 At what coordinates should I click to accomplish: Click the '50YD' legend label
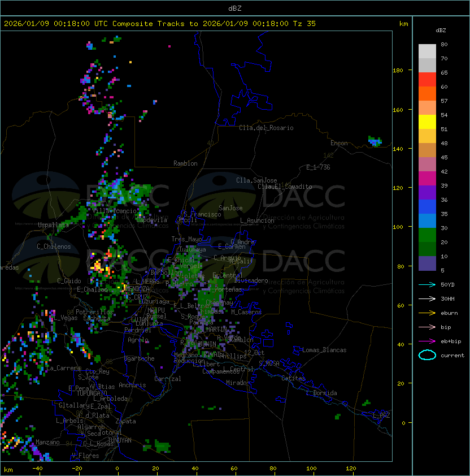[x=447, y=285]
